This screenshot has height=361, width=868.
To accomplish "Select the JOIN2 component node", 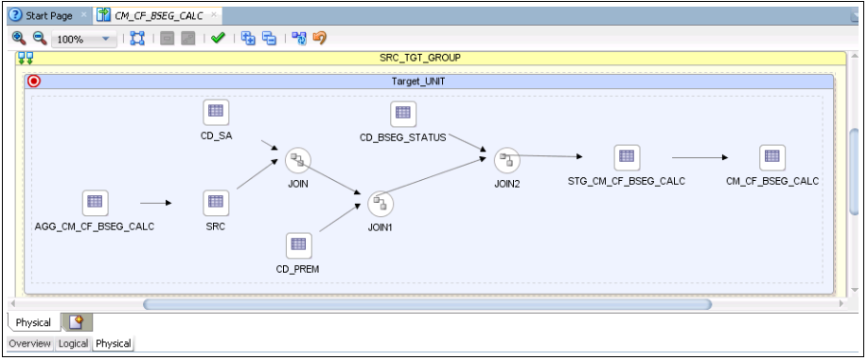I will pyautogui.click(x=507, y=160).
